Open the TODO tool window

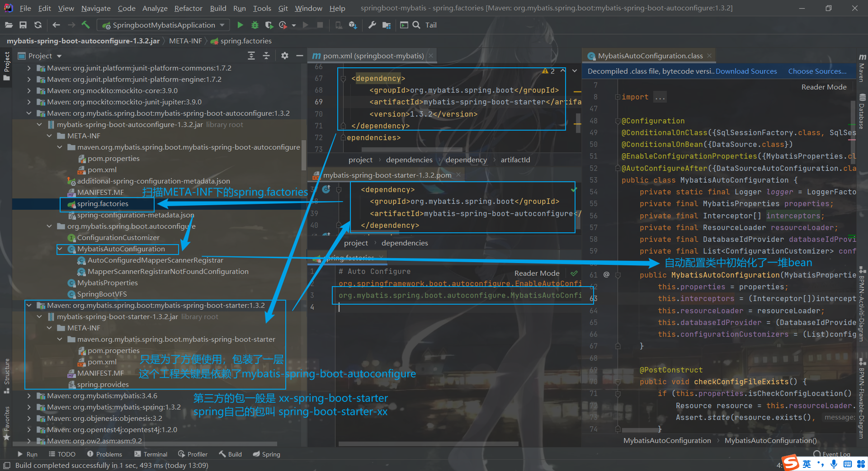coord(62,454)
